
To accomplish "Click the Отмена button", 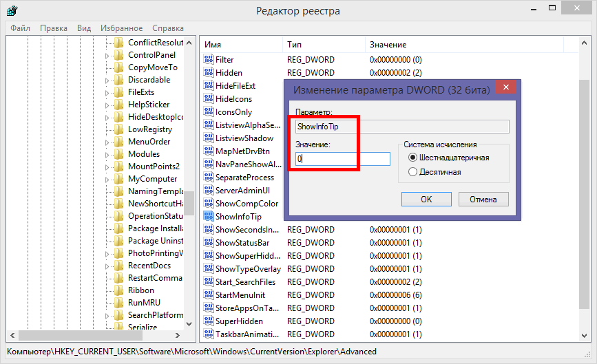I will (483, 199).
